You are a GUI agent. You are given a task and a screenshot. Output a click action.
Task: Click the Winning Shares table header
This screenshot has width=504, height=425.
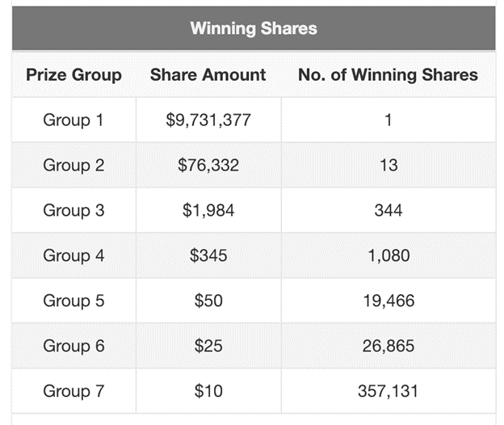click(x=254, y=28)
